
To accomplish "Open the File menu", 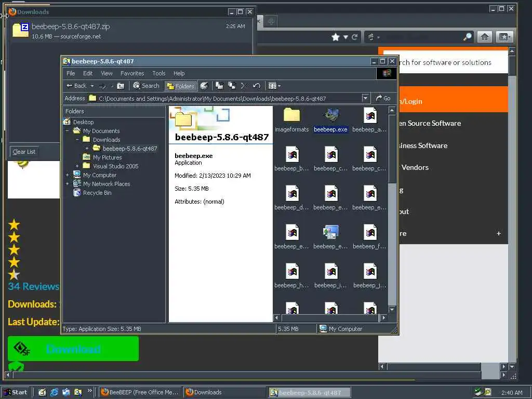I will (x=71, y=73).
